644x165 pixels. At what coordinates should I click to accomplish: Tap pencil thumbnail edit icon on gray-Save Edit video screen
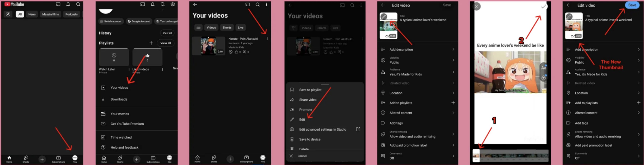pos(384,17)
